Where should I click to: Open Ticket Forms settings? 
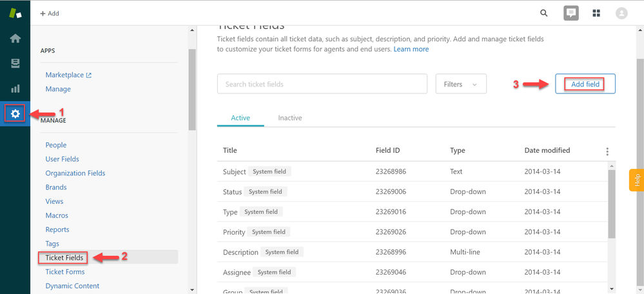(x=65, y=272)
